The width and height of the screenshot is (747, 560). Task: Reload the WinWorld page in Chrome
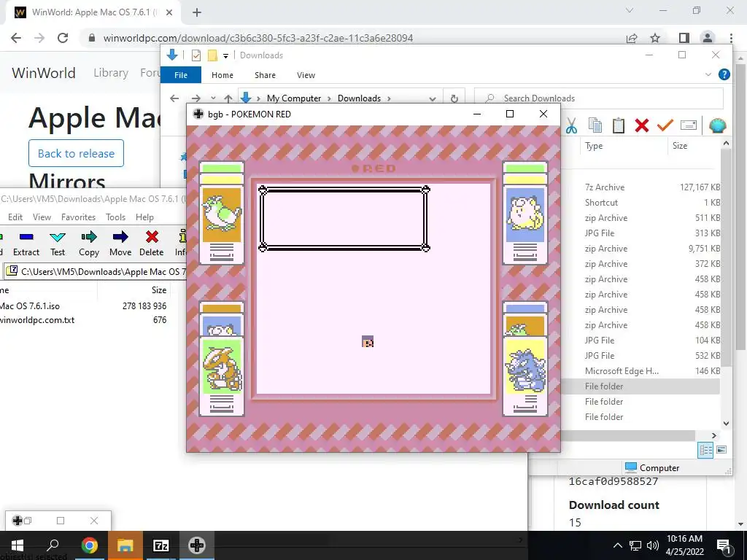(63, 38)
